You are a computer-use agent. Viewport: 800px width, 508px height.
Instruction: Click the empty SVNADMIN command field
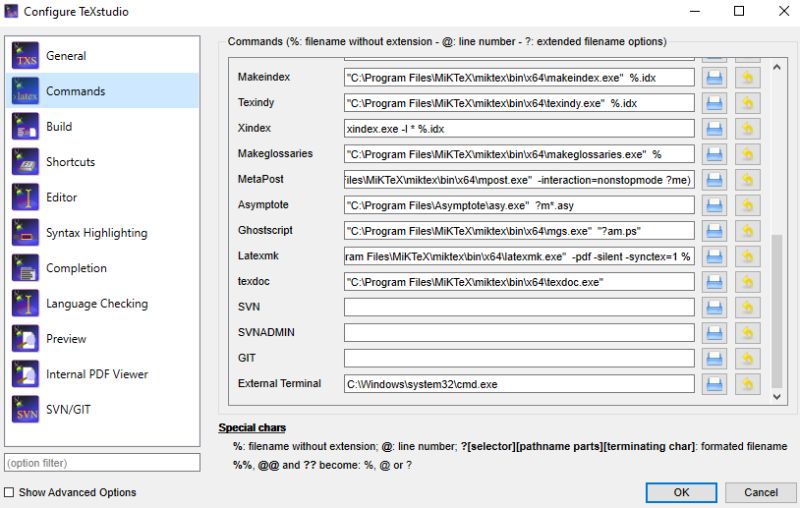click(x=519, y=333)
